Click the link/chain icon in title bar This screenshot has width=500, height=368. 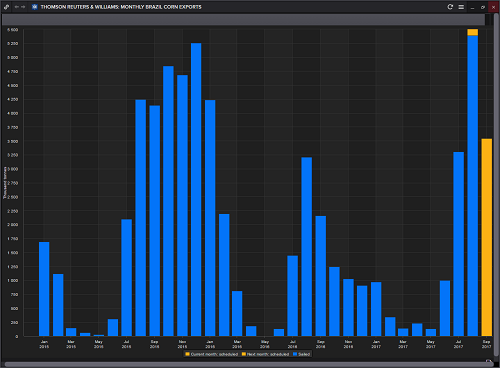(x=6, y=7)
